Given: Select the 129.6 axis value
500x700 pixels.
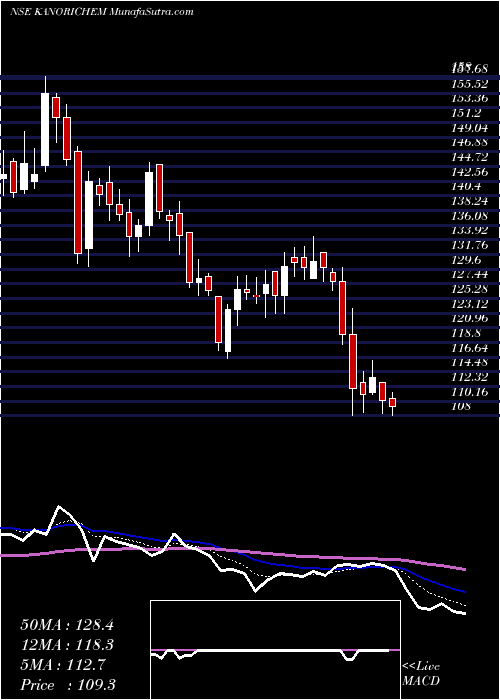Looking at the screenshot, I should pos(466,260).
